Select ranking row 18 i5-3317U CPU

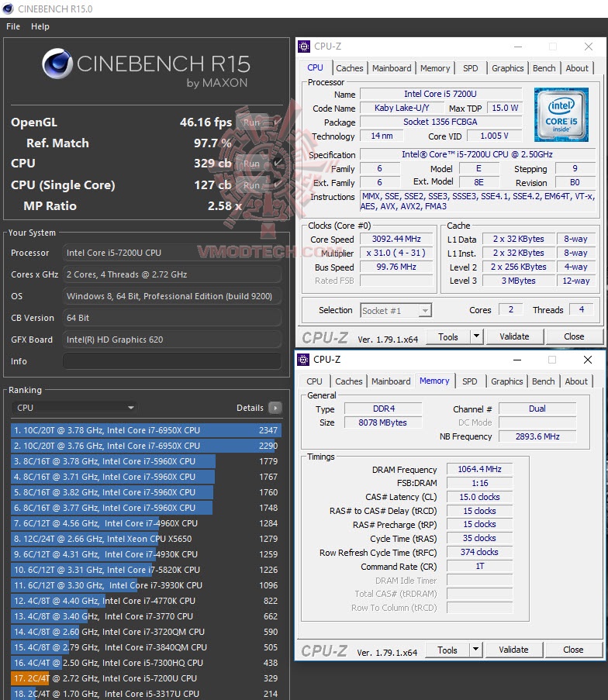coord(146,694)
